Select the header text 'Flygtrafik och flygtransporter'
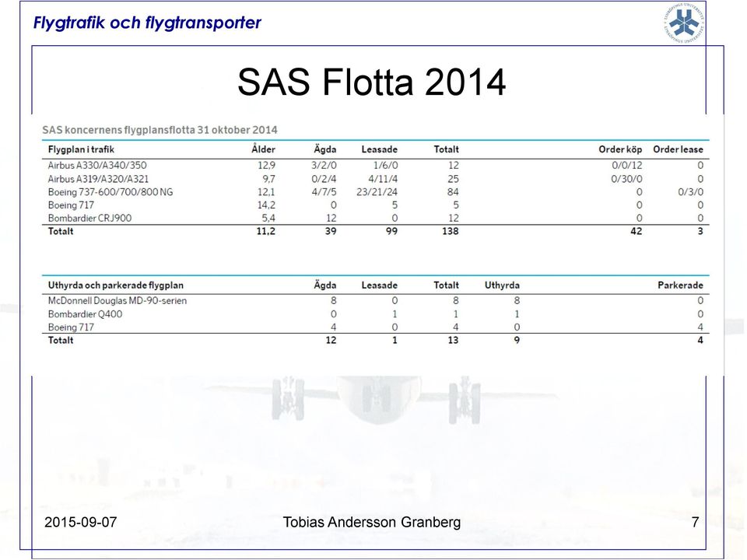 click(147, 23)
